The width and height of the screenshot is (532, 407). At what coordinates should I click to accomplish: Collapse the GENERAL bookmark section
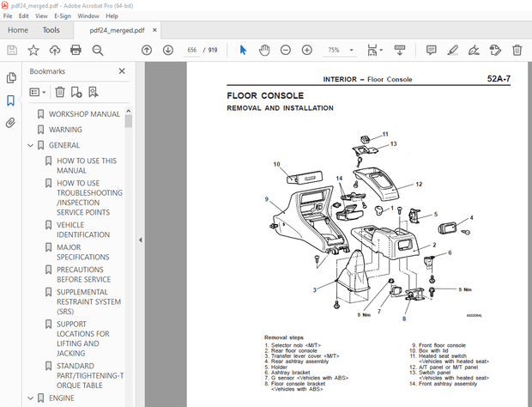(x=31, y=146)
